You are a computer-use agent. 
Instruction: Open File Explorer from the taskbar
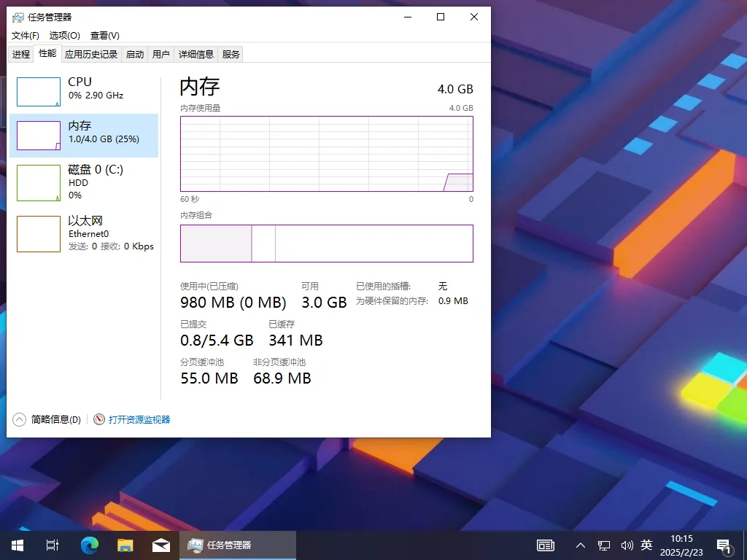tap(125, 545)
